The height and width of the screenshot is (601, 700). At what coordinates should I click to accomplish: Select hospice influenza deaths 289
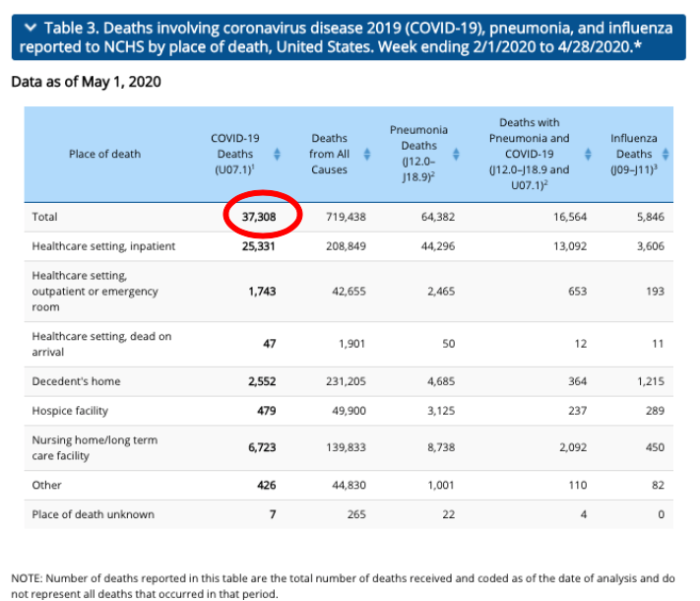click(655, 411)
